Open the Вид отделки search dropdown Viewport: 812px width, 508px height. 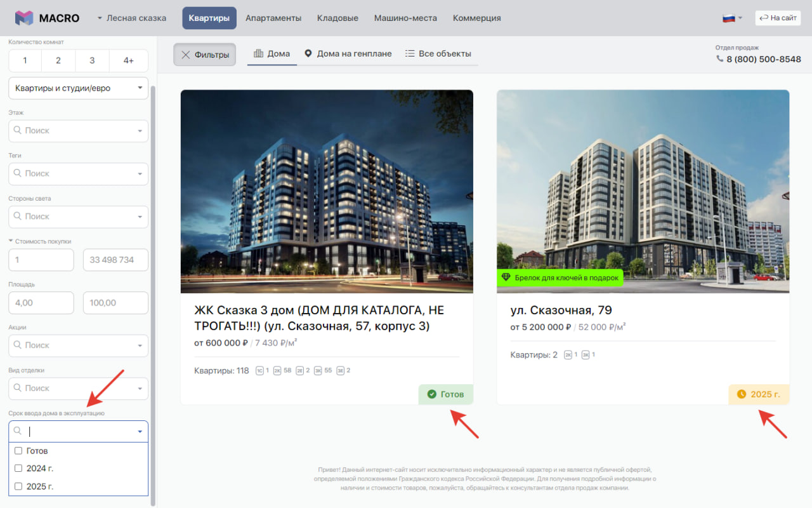78,388
